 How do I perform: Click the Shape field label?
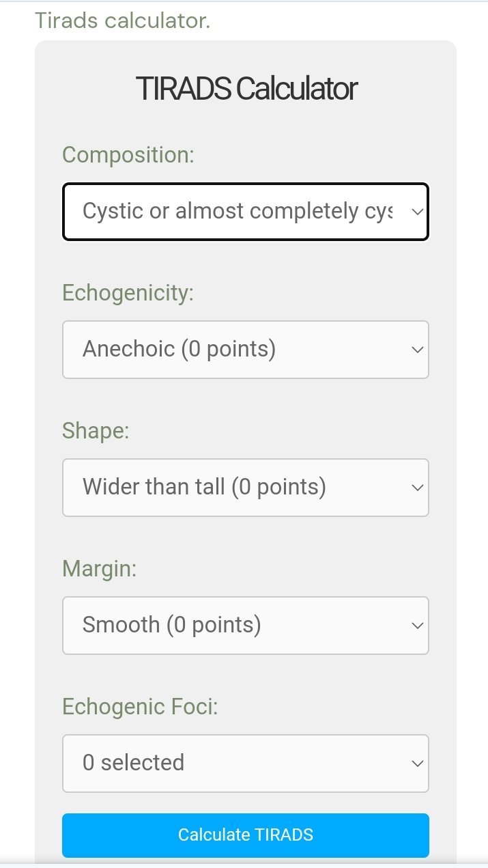(96, 431)
